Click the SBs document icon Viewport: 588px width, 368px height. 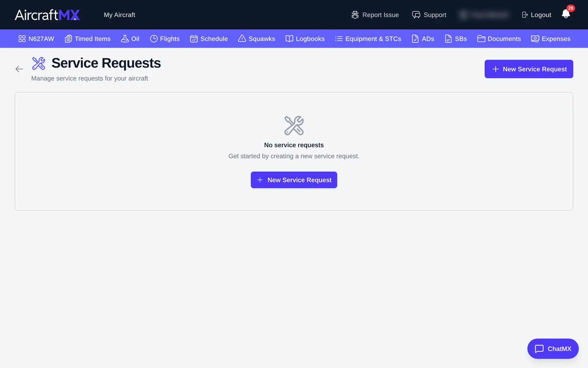(448, 39)
